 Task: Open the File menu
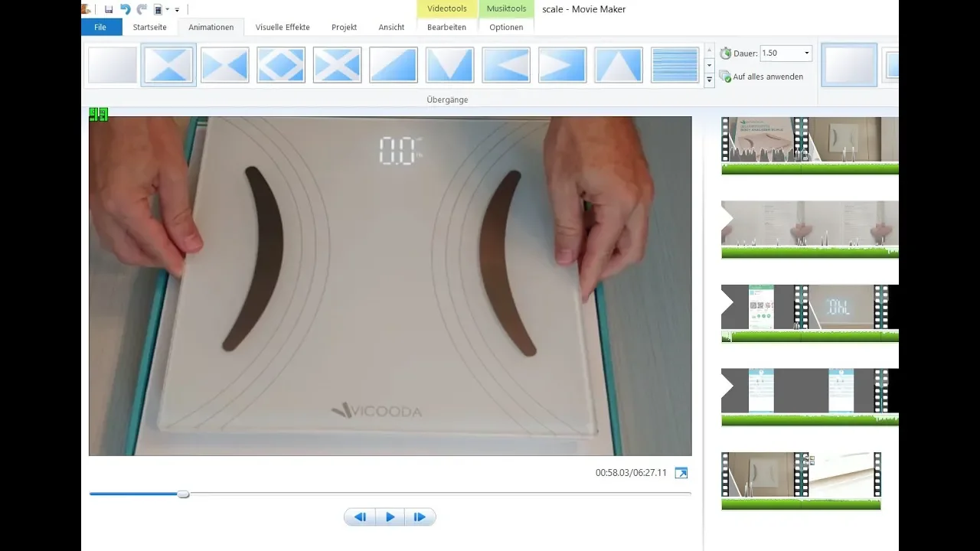pyautogui.click(x=100, y=27)
